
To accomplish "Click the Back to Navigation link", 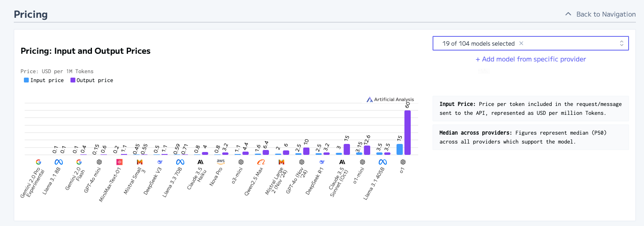I will click(606, 14).
